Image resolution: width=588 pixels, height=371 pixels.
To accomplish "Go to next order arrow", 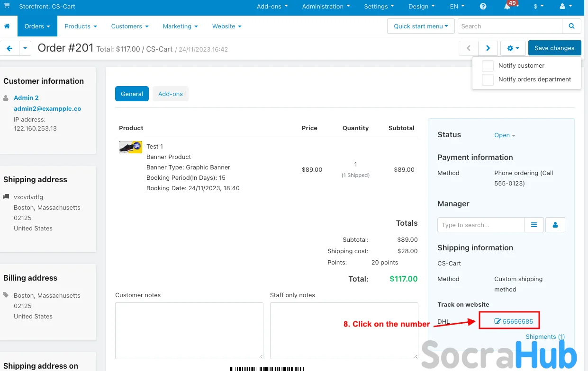I will tap(488, 48).
